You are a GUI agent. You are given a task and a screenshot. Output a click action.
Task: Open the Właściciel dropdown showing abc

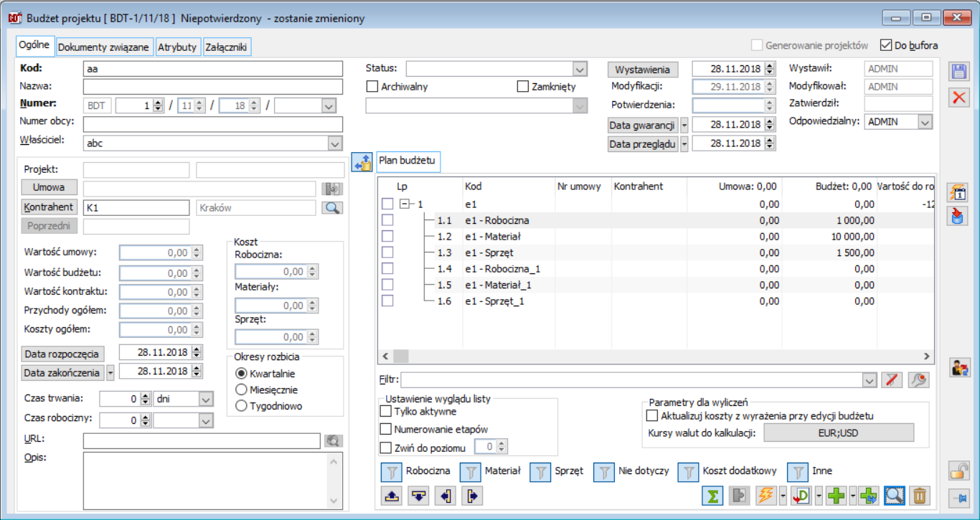point(335,143)
